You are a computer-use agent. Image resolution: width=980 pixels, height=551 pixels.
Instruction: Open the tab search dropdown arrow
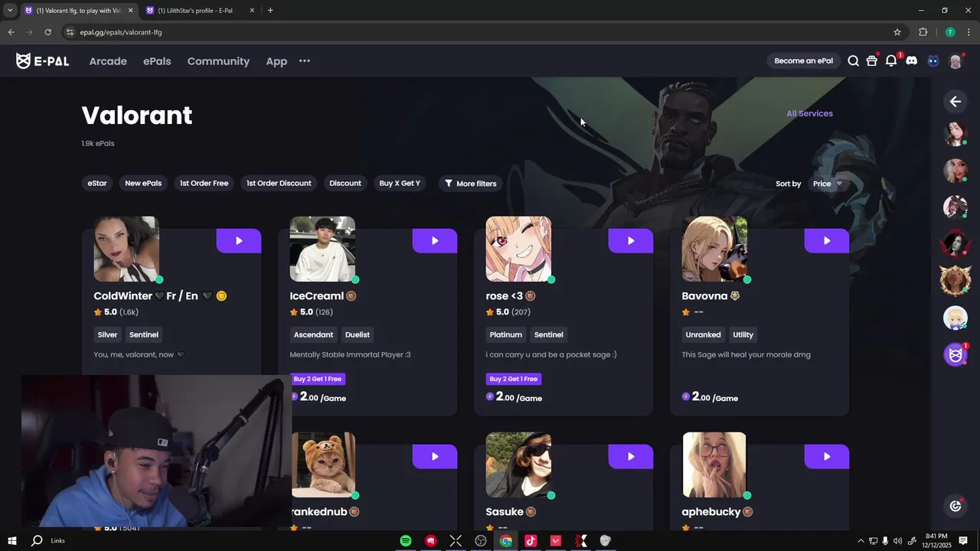coord(10,11)
